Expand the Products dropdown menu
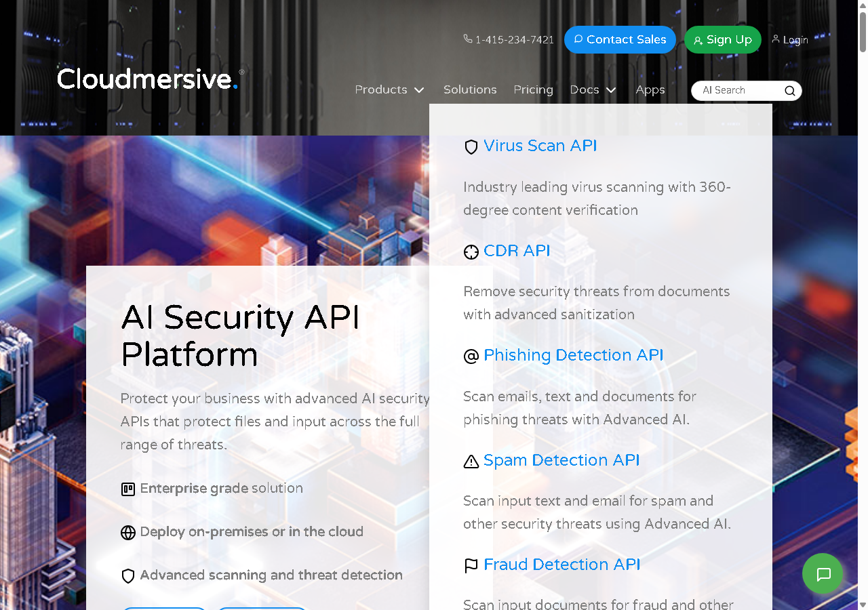 390,89
